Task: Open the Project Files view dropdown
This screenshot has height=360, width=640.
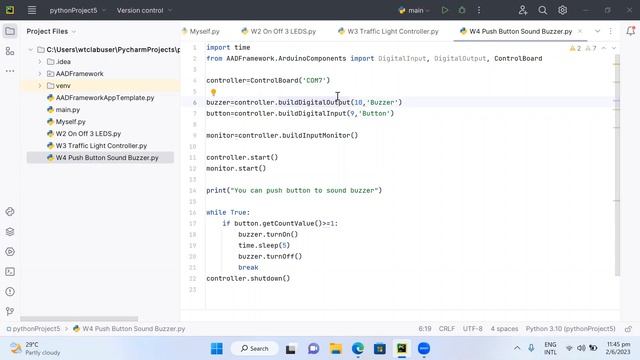Action: 51,31
